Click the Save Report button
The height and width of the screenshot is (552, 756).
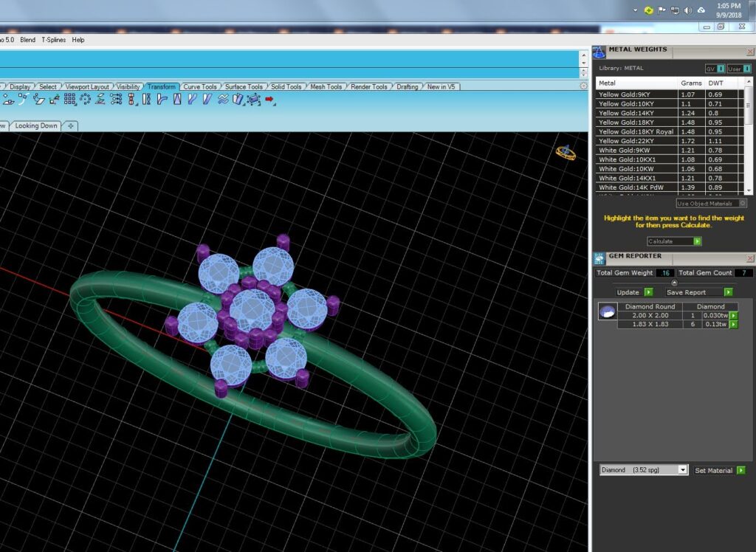(x=698, y=292)
